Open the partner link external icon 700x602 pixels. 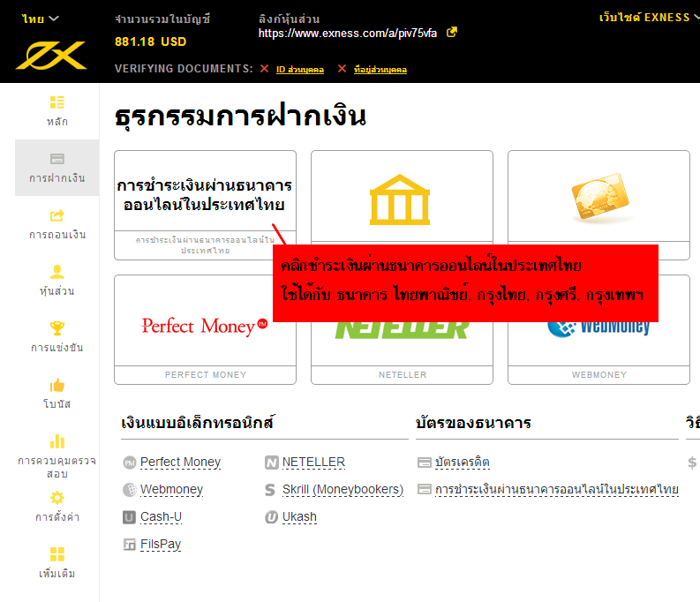(x=452, y=32)
